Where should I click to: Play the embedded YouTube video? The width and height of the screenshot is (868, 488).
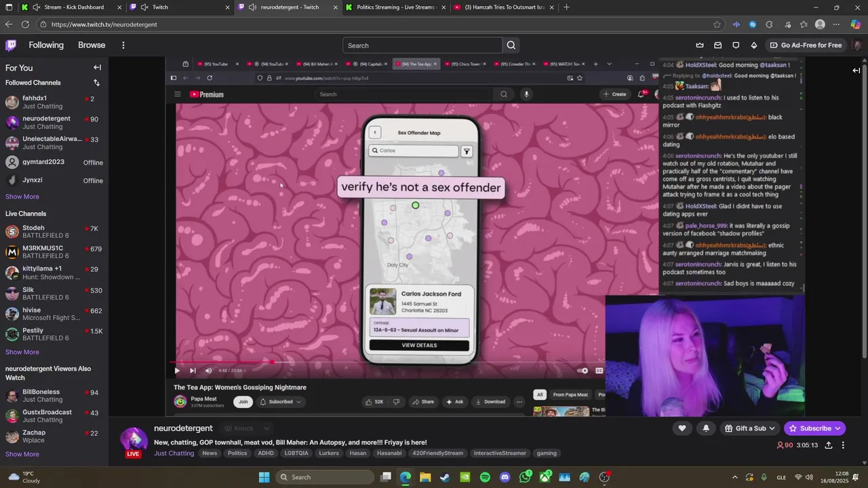(177, 371)
